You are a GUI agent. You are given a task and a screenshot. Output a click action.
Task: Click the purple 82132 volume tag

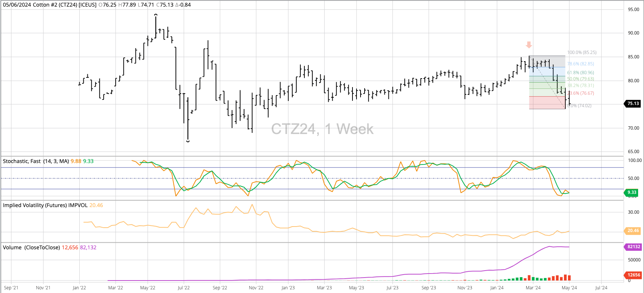pyautogui.click(x=633, y=247)
